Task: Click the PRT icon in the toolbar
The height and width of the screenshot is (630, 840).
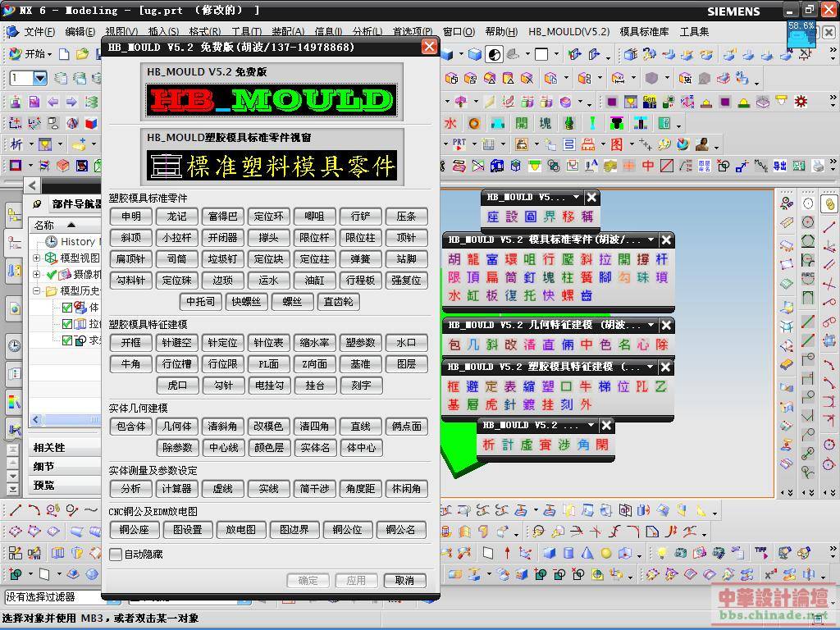Action: pos(459,144)
